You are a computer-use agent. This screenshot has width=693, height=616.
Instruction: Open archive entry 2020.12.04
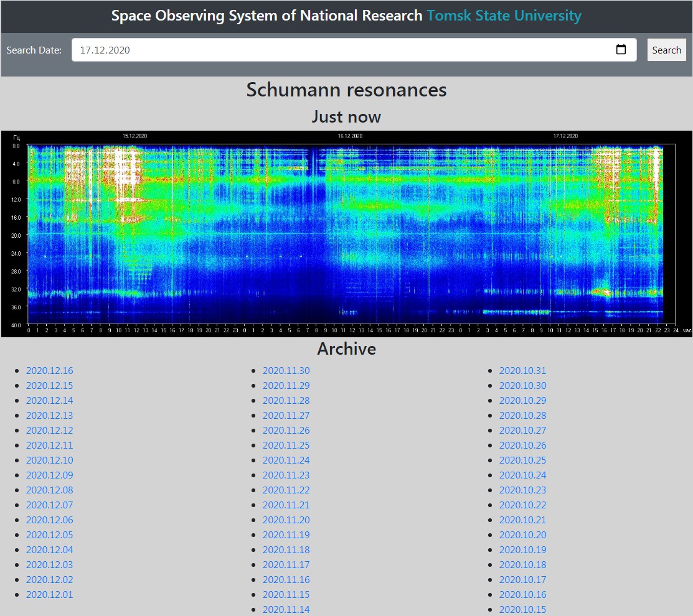(49, 550)
